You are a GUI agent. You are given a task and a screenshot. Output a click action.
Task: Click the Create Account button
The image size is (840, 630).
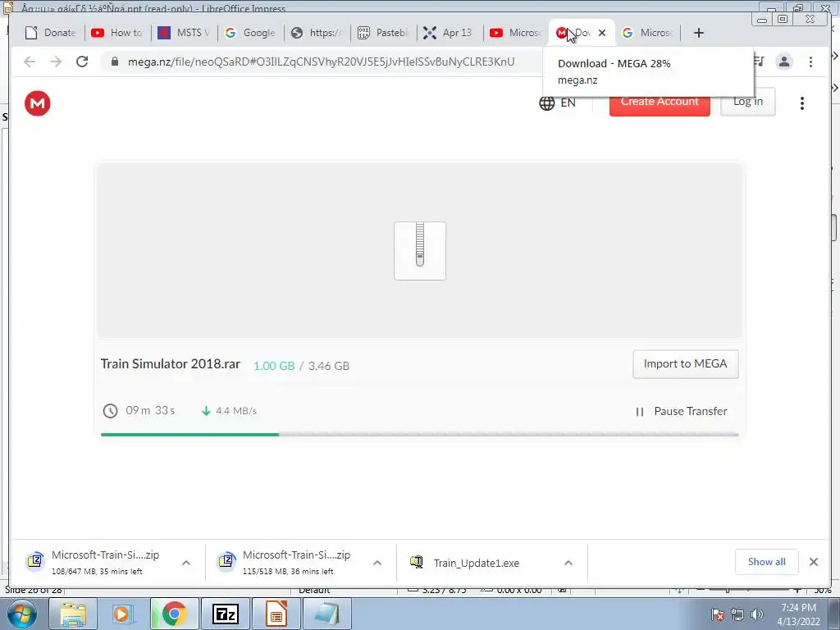click(660, 102)
